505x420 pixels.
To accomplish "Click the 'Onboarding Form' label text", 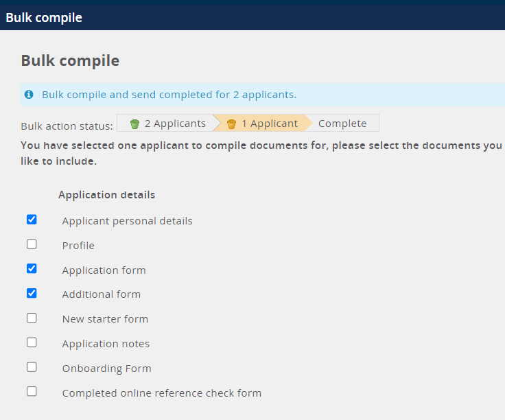I will 106,368.
